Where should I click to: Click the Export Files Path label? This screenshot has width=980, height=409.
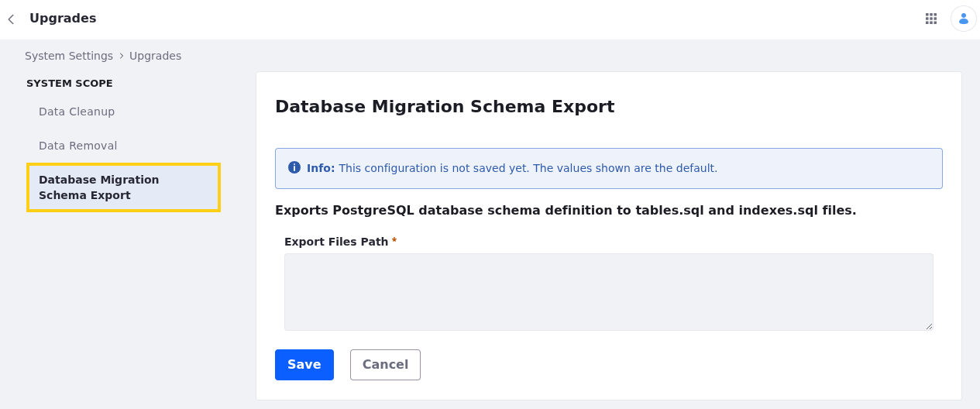coord(336,242)
